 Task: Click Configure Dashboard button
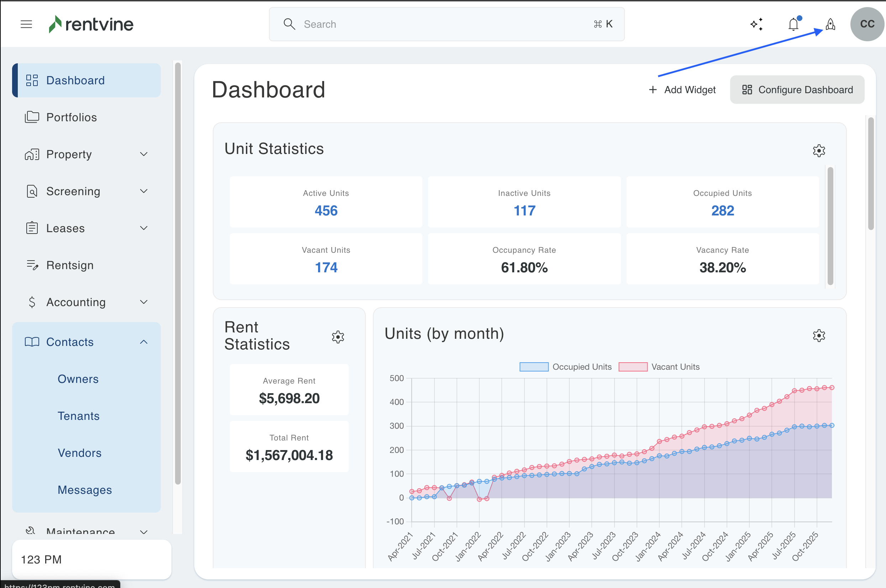click(x=797, y=90)
